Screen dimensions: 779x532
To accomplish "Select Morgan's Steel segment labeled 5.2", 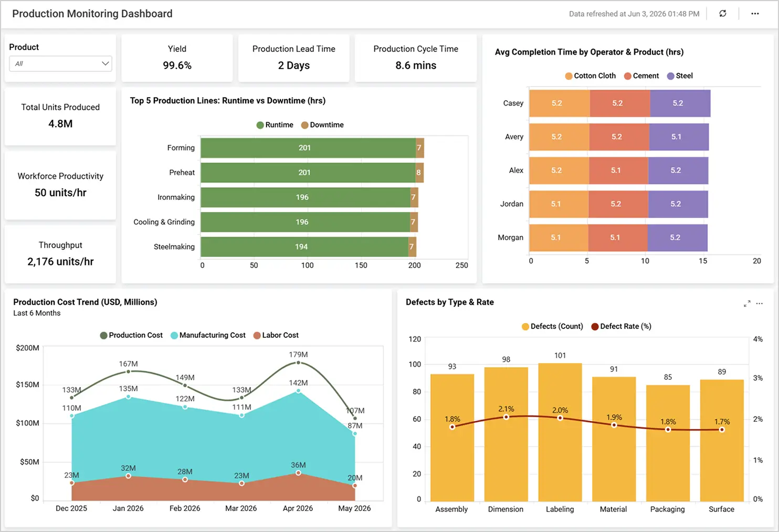I will [x=678, y=238].
